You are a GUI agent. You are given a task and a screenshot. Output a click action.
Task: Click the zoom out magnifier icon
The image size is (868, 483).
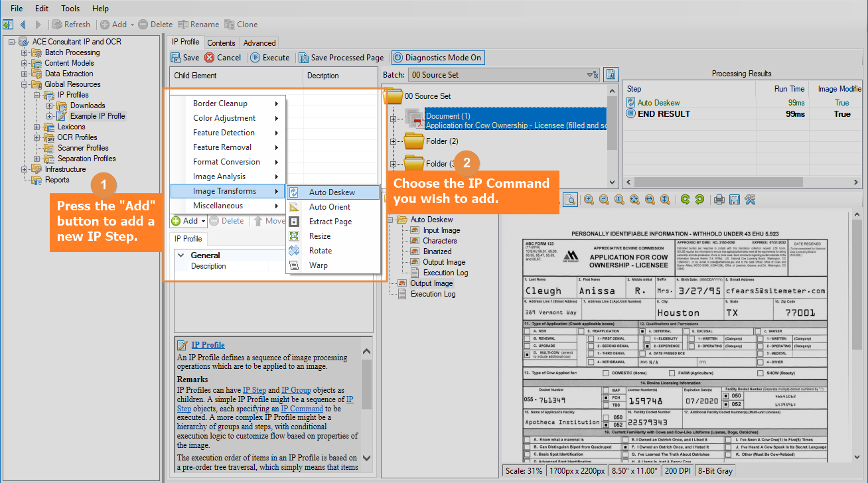coord(604,199)
